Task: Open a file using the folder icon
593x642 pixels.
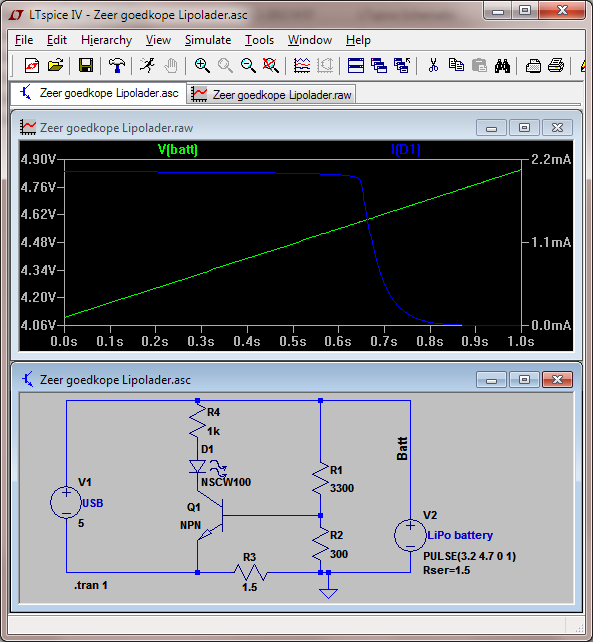Action: click(55, 66)
